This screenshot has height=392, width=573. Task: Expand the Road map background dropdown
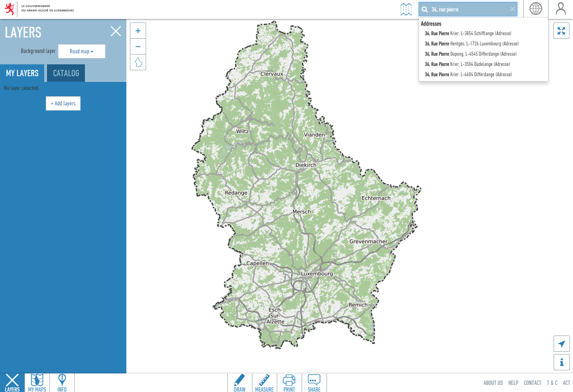click(x=82, y=51)
